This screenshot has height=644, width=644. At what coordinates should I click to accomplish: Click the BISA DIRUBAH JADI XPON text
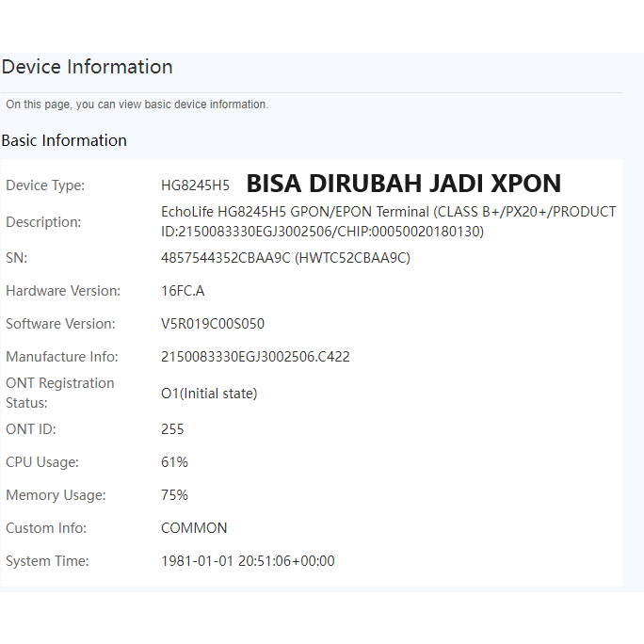403,184
